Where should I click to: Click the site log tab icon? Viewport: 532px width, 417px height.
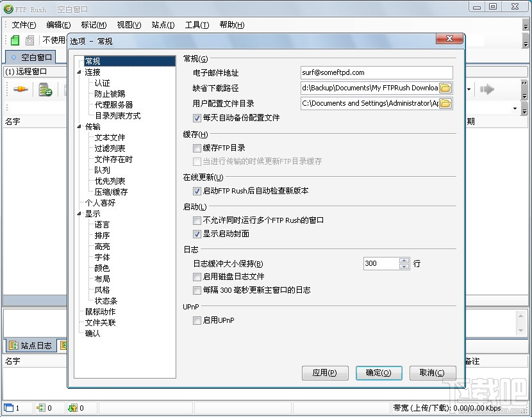pos(13,345)
